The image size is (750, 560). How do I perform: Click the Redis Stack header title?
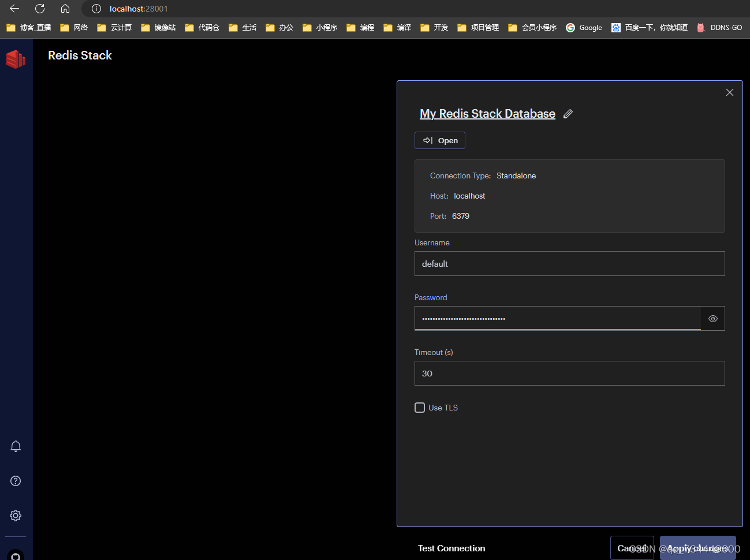(x=80, y=55)
